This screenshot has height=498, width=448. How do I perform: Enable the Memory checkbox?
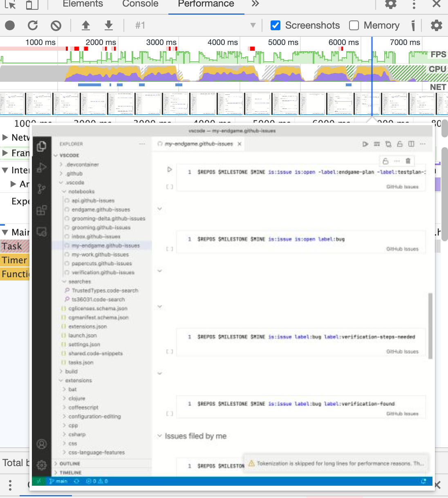point(354,25)
